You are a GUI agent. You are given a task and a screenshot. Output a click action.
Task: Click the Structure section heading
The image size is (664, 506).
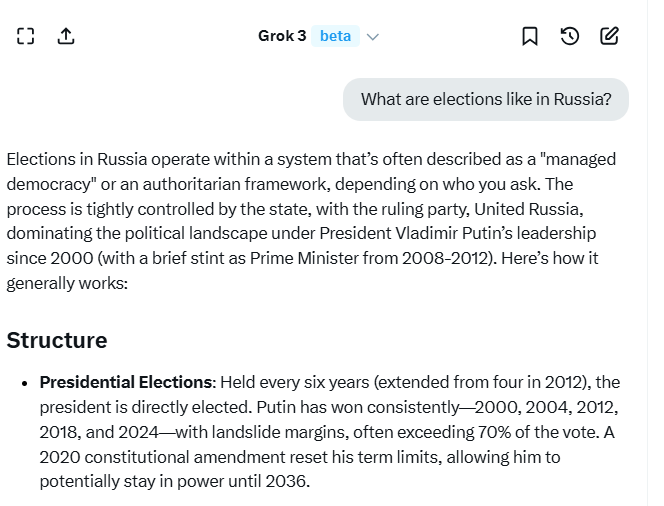coord(57,340)
